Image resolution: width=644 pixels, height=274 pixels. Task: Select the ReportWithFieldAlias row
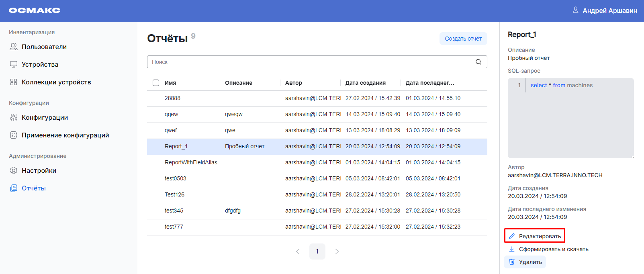point(191,163)
